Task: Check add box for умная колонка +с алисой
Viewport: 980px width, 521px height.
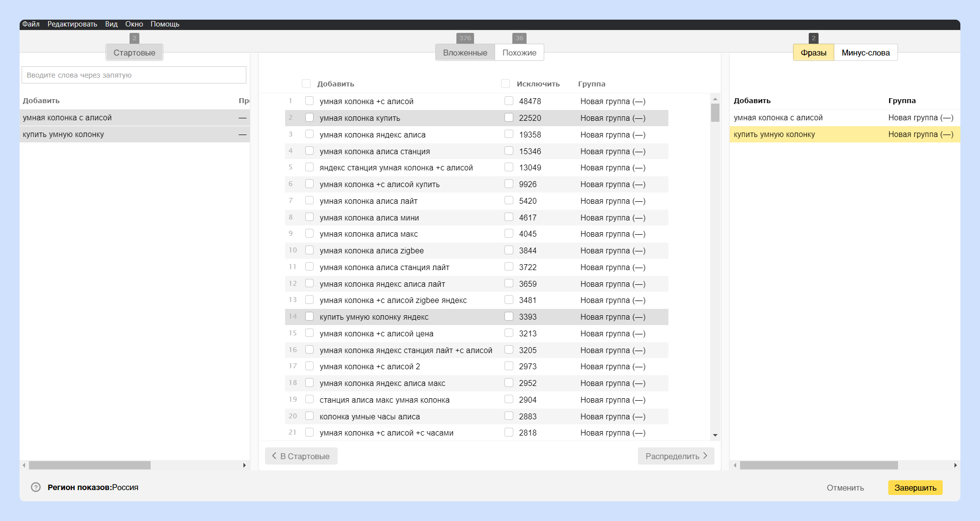Action: click(309, 101)
